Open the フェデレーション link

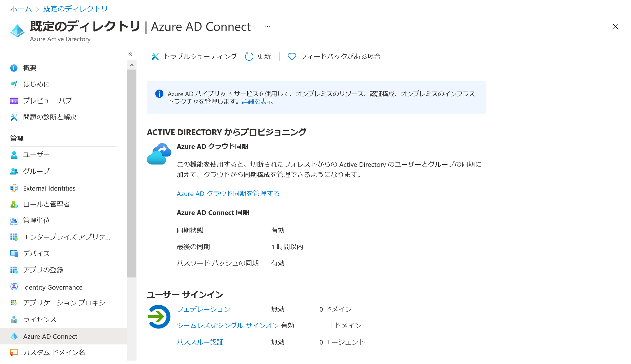coord(203,309)
